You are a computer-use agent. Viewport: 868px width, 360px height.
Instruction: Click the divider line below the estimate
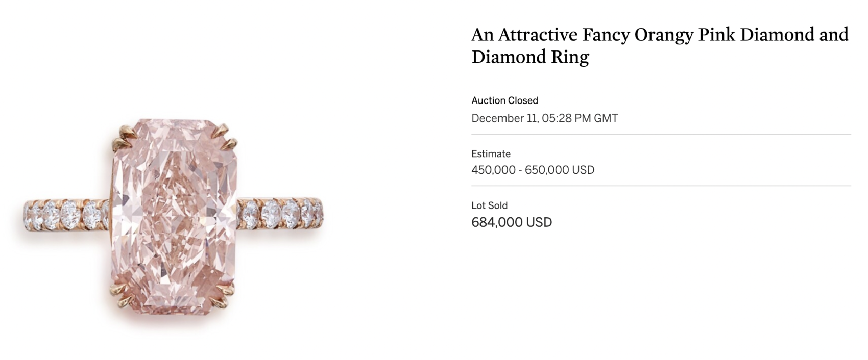[x=661, y=186]
